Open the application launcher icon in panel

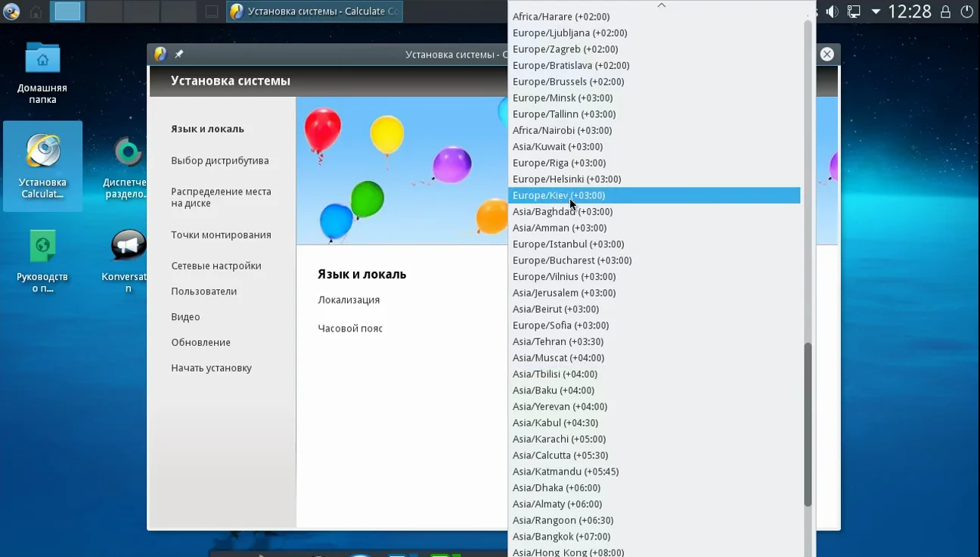pyautogui.click(x=11, y=11)
